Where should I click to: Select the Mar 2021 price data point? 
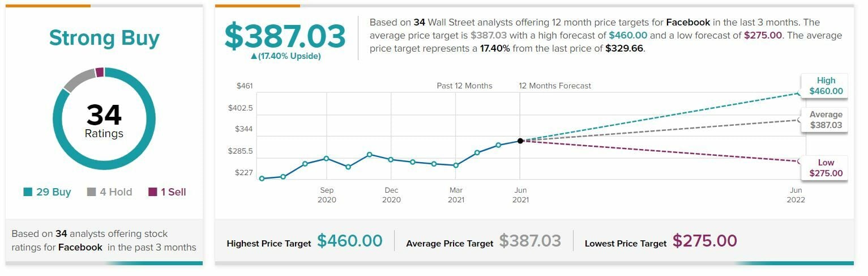(456, 165)
